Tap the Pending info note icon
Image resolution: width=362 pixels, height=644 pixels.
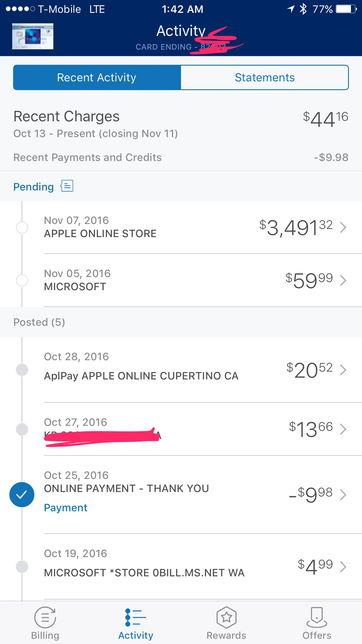click(x=67, y=186)
